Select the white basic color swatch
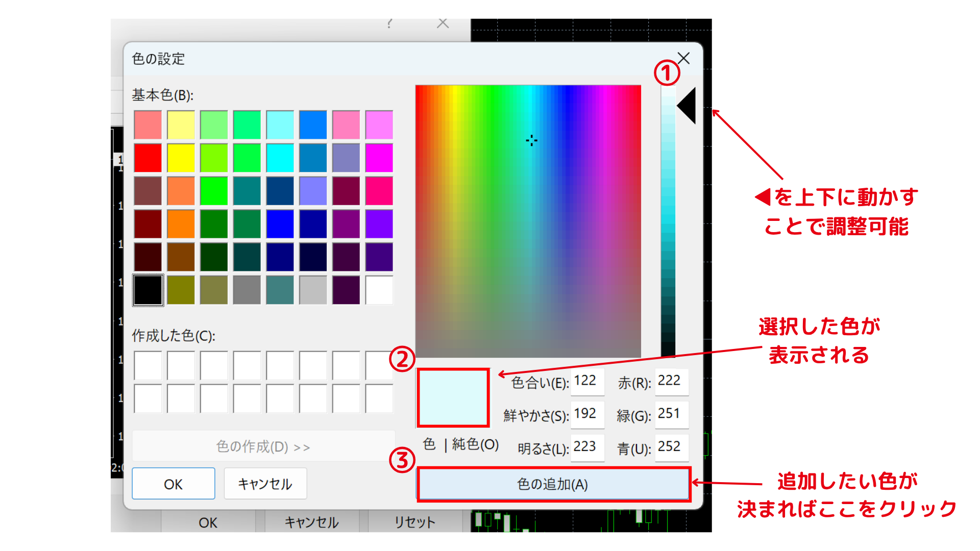980x551 pixels. point(379,289)
